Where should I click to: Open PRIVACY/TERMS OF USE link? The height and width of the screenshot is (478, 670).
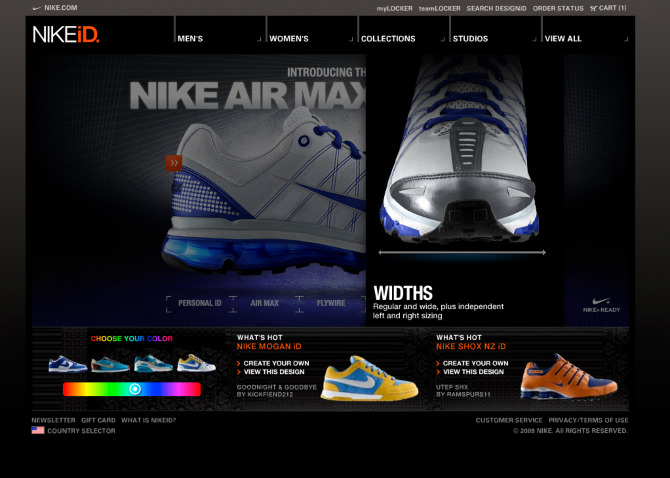(588, 420)
